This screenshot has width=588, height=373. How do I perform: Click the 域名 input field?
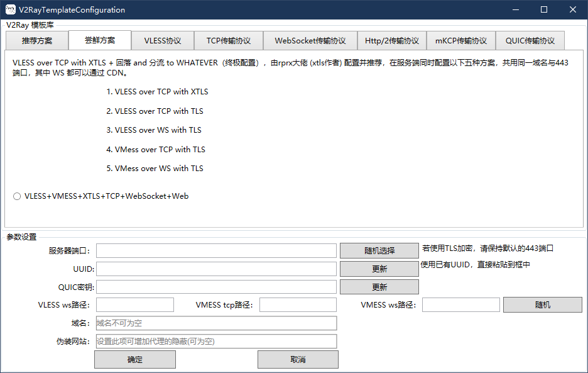pyautogui.click(x=216, y=323)
